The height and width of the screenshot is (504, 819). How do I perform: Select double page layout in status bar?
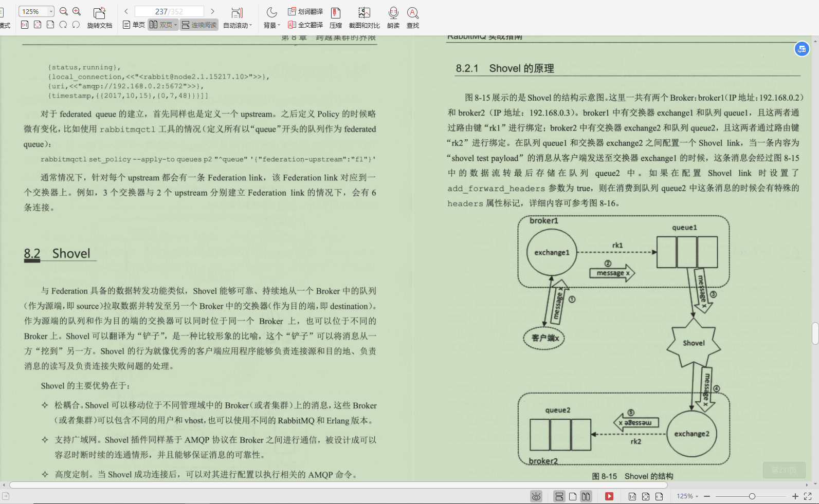click(x=586, y=496)
